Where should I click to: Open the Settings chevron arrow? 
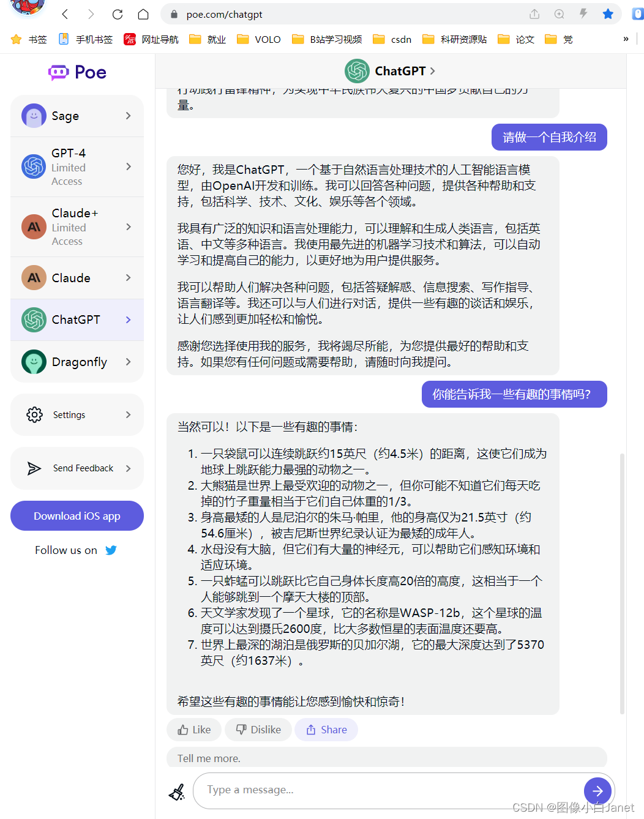[x=128, y=414]
